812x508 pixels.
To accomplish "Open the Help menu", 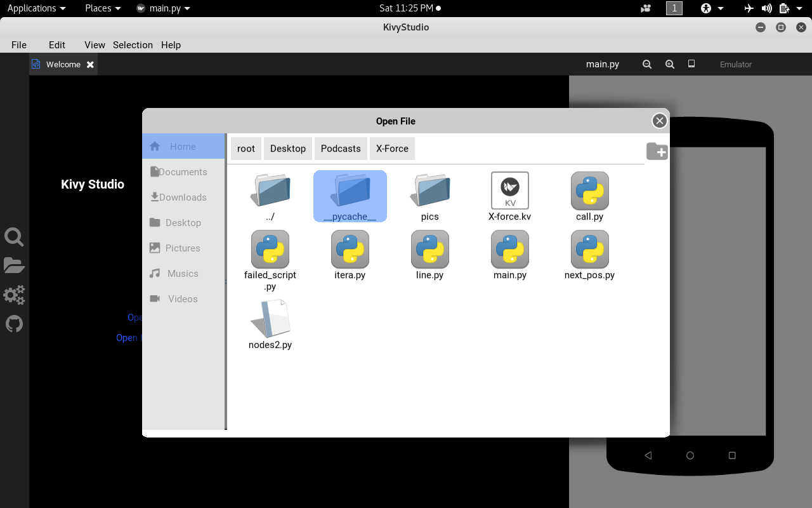I will point(171,44).
